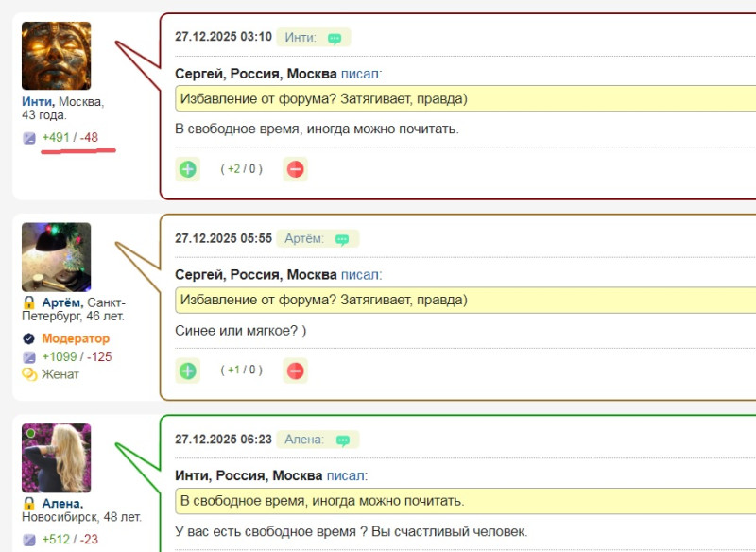The image size is (756, 552).
Task: Click reply bubble icon next to Алена
Action: (342, 440)
